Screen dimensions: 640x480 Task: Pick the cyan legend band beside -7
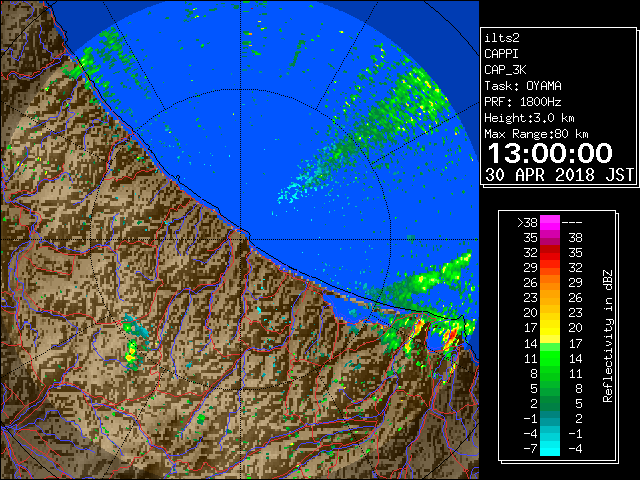[550, 448]
